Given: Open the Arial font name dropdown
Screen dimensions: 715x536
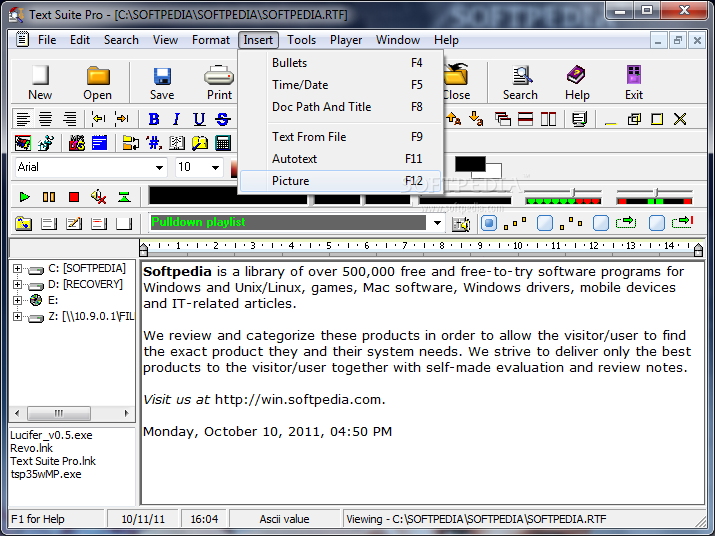Looking at the screenshot, I should point(159,167).
